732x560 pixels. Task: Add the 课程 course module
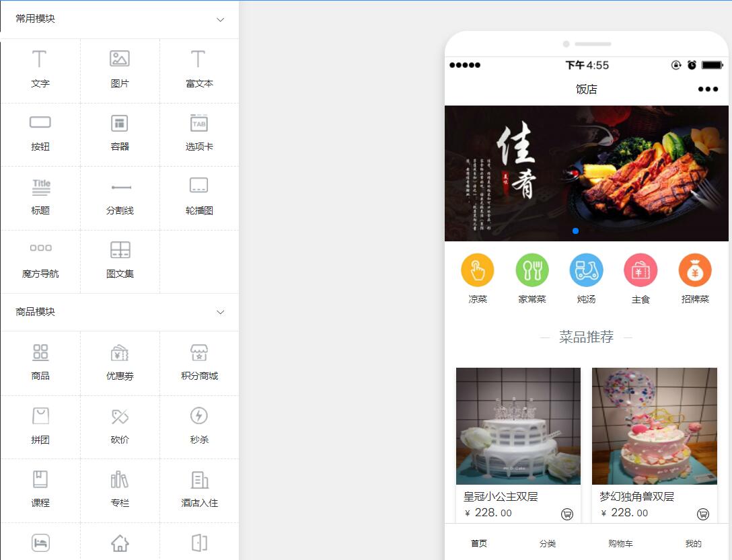pyautogui.click(x=40, y=490)
